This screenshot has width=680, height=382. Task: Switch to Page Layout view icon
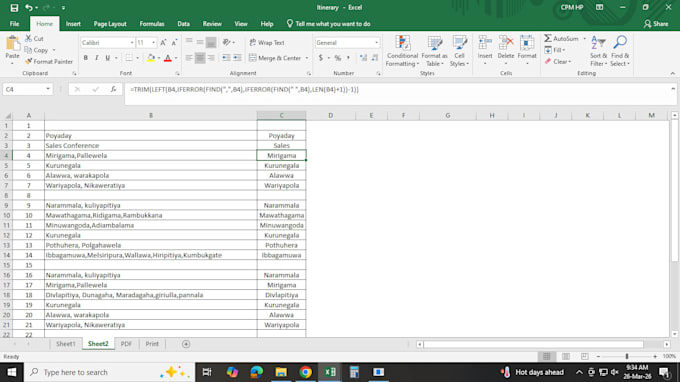click(566, 356)
